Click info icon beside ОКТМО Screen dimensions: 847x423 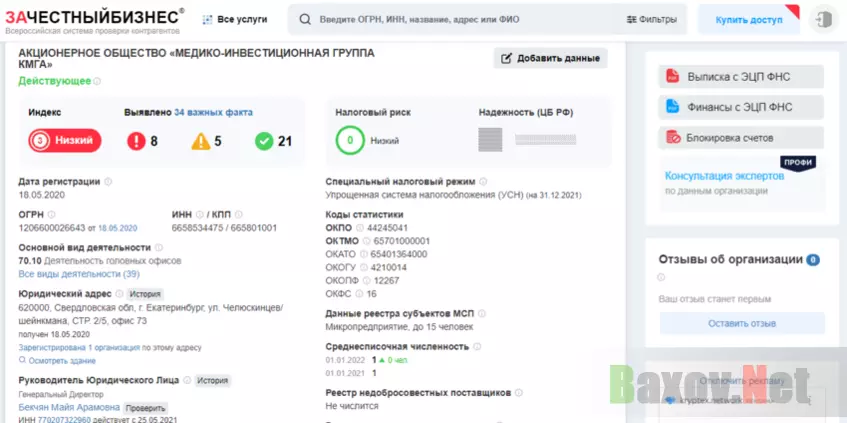pyautogui.click(x=367, y=241)
